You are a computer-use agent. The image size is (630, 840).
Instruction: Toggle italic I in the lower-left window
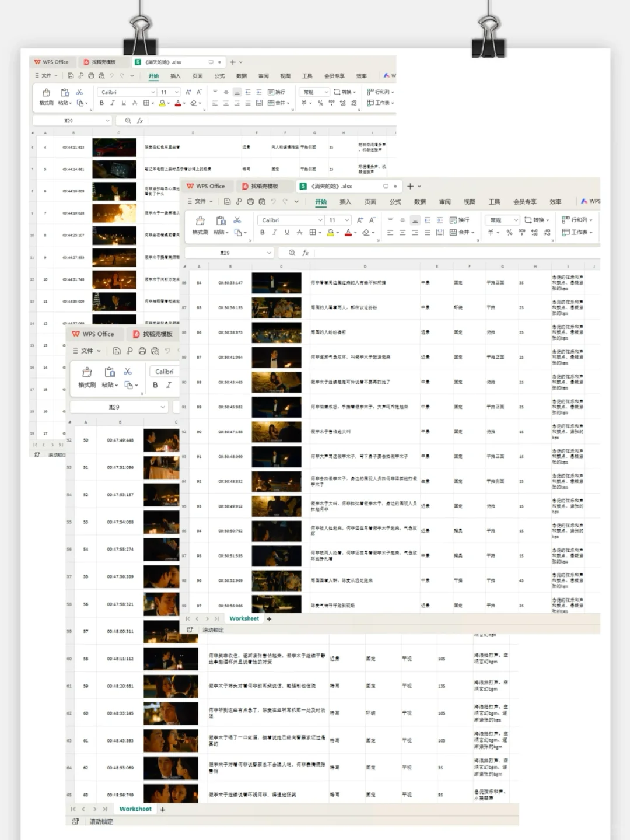pyautogui.click(x=169, y=385)
